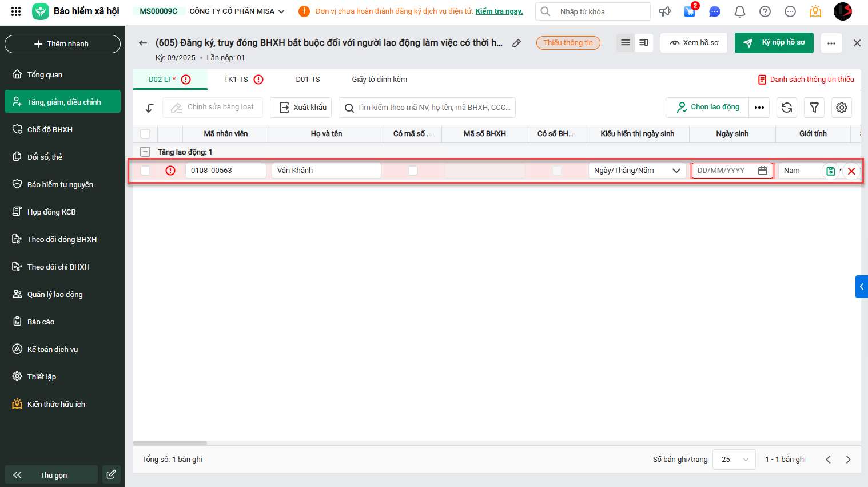The image size is (868, 487).
Task: Tick the select-all header checkbox
Action: pyautogui.click(x=145, y=134)
